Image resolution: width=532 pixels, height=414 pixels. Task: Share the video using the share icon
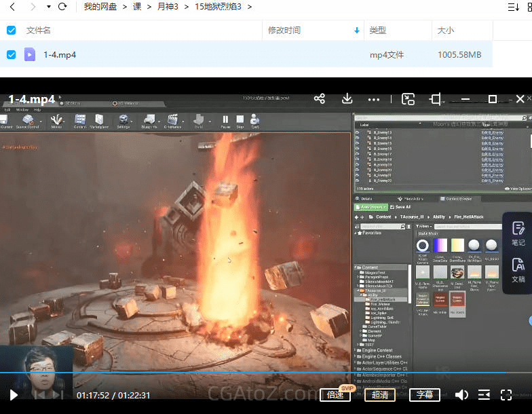coord(319,99)
